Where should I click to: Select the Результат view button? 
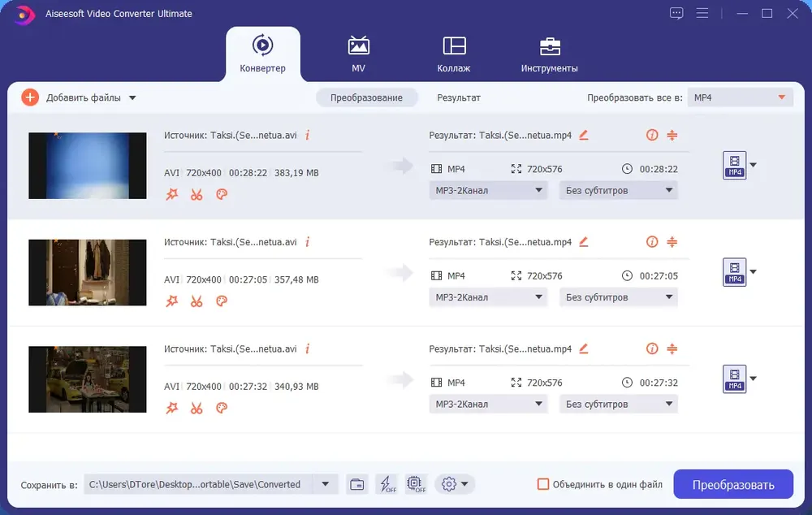pyautogui.click(x=458, y=97)
